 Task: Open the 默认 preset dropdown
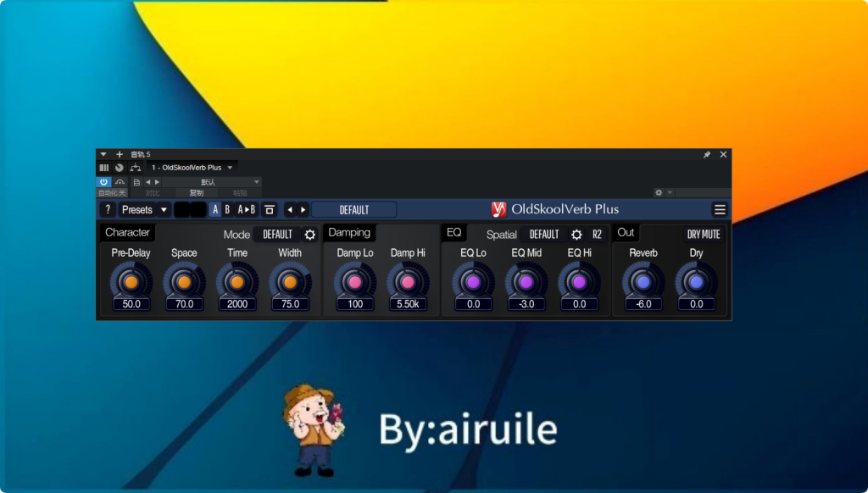pos(211,181)
